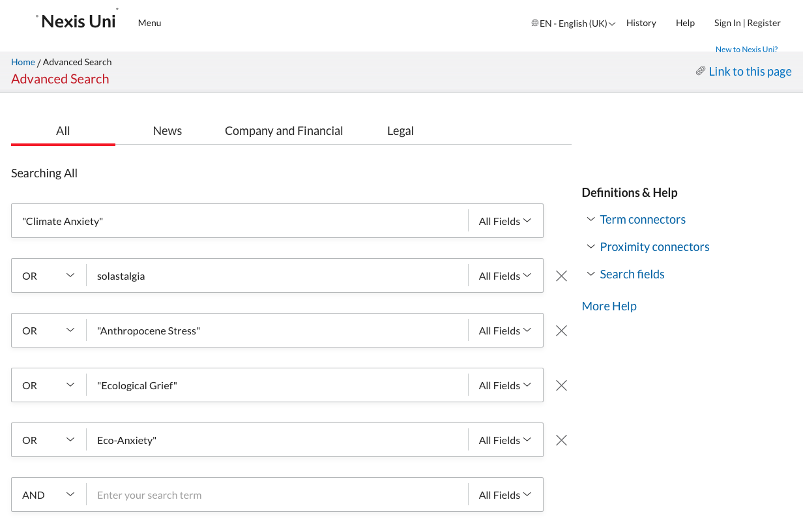Expand Search fields help section
Screen dimensions: 803x532
[591, 274]
